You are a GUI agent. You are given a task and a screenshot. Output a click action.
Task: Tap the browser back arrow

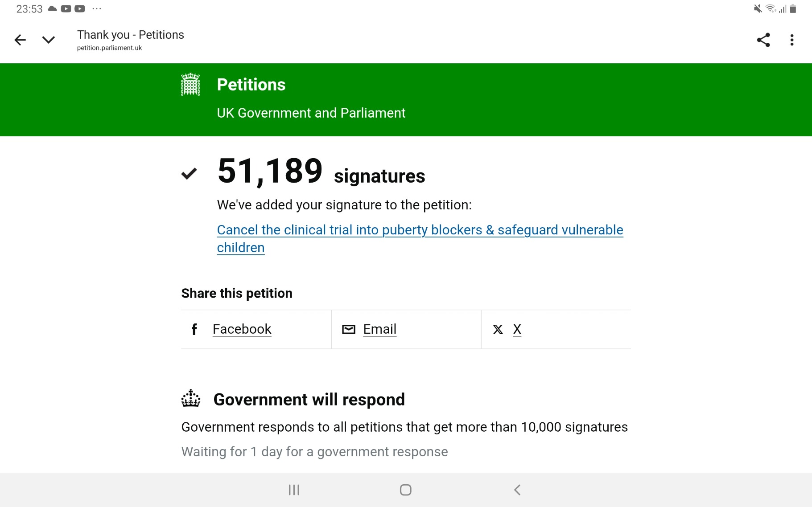[20, 40]
